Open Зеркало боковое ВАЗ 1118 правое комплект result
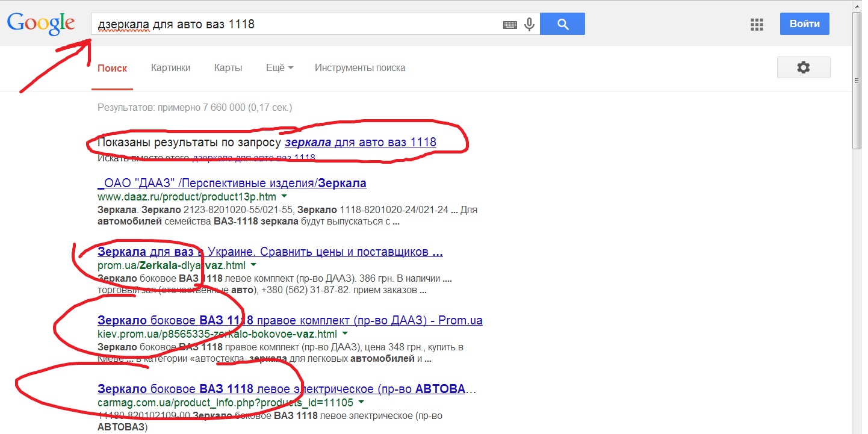 pyautogui.click(x=290, y=320)
